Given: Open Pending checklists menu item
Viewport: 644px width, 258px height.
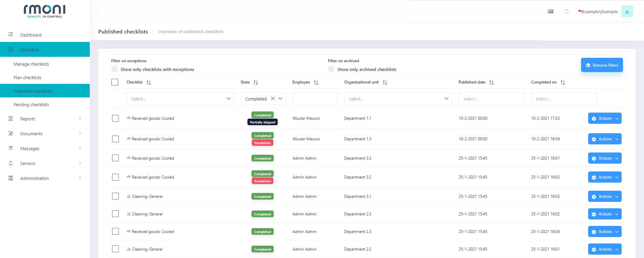Looking at the screenshot, I should click(31, 104).
